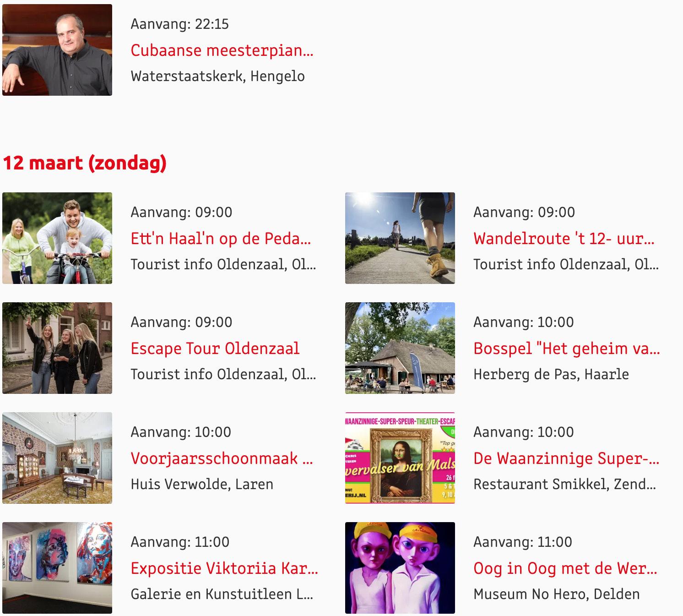Select the colorful portrait paintings thumbnail

click(57, 568)
